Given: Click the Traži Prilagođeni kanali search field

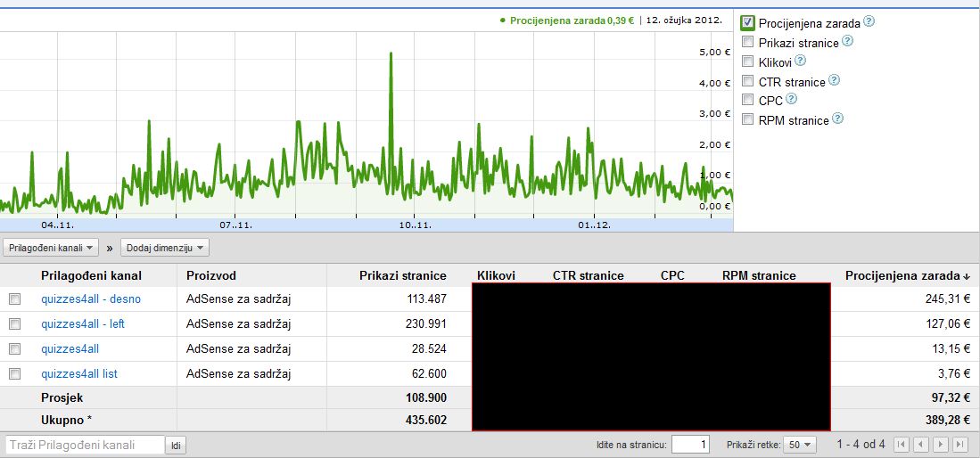Looking at the screenshot, I should coord(85,446).
